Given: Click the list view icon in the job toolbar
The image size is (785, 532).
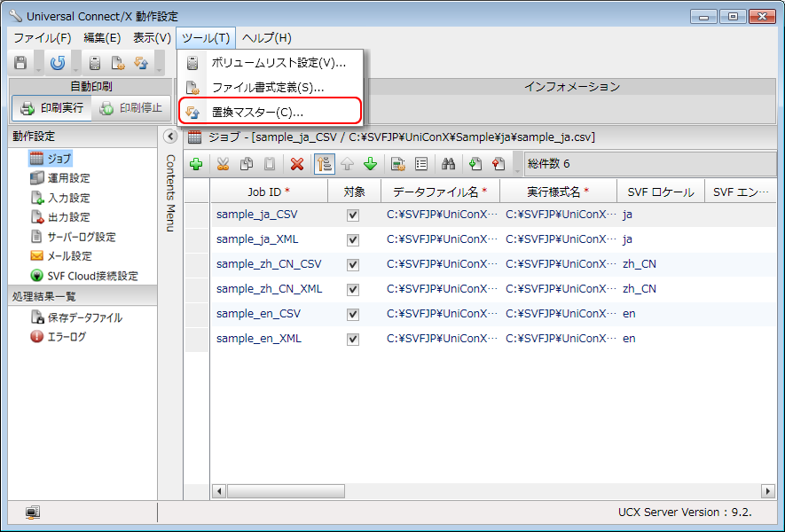Looking at the screenshot, I should (x=421, y=164).
